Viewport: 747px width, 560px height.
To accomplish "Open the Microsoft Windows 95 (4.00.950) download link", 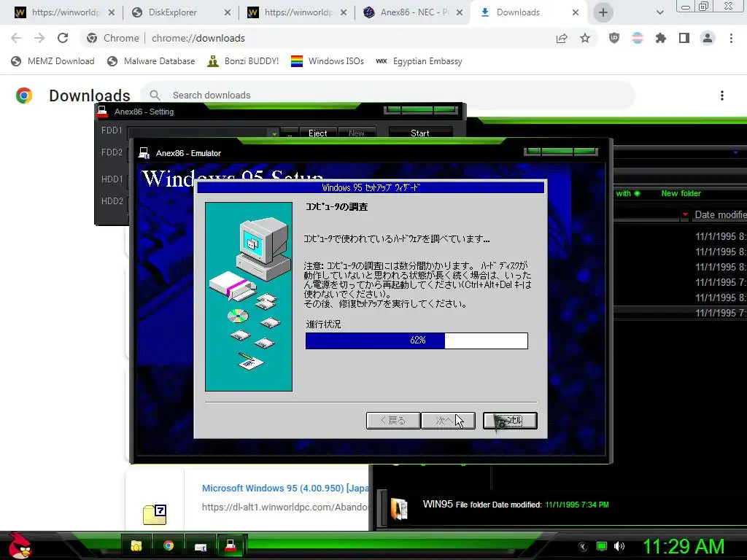I will coord(285,488).
